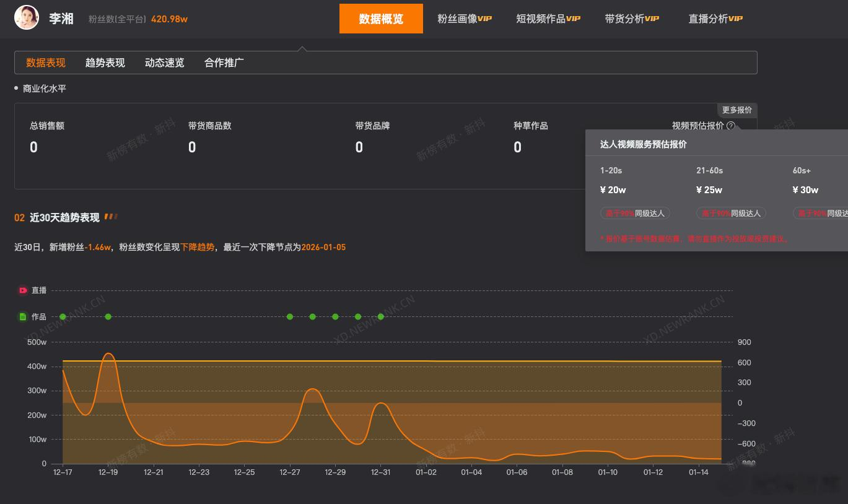Image resolution: width=848 pixels, height=504 pixels.
Task: Click the 作品 legend icon
Action: coord(23,317)
